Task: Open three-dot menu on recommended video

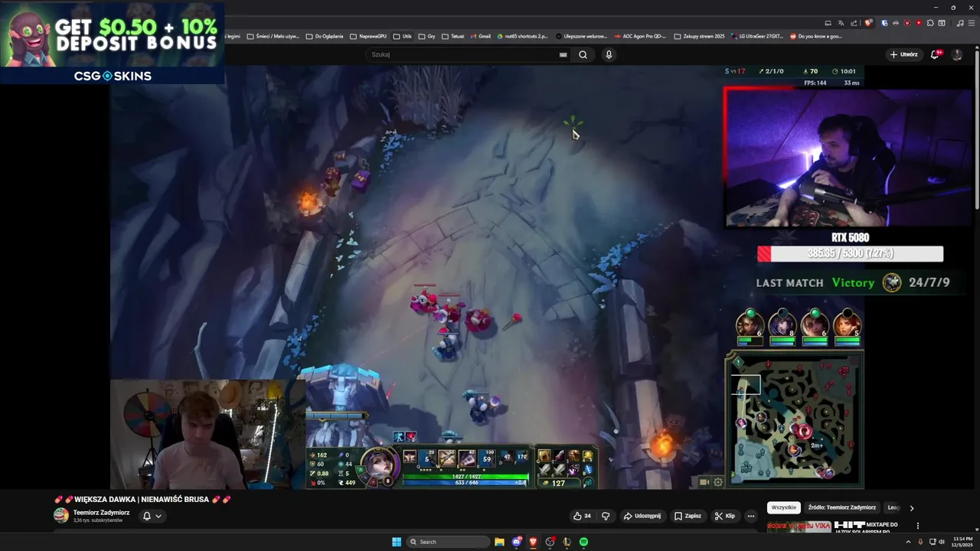Action: pyautogui.click(x=918, y=526)
